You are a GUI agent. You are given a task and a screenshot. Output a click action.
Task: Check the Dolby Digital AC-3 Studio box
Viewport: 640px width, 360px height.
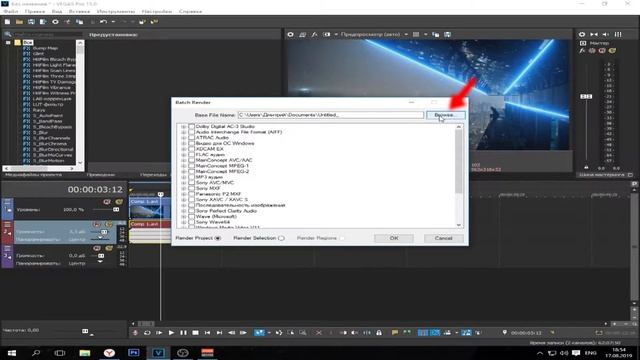coord(191,127)
